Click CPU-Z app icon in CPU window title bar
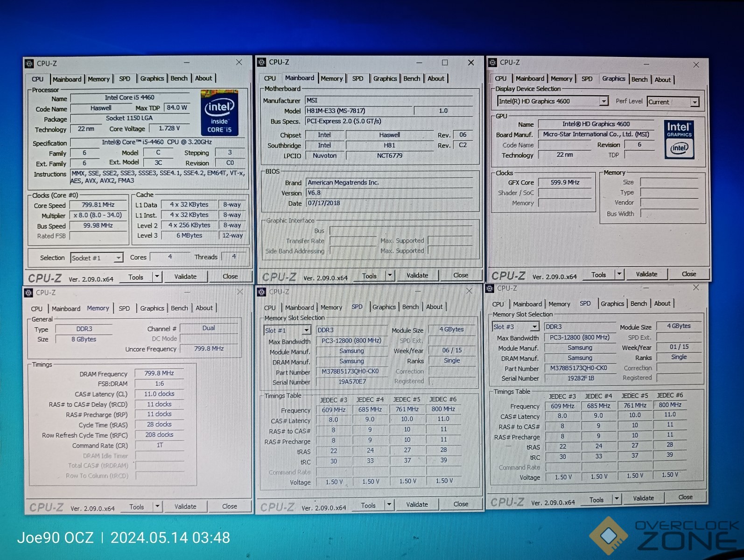The width and height of the screenshot is (744, 560). tap(29, 63)
